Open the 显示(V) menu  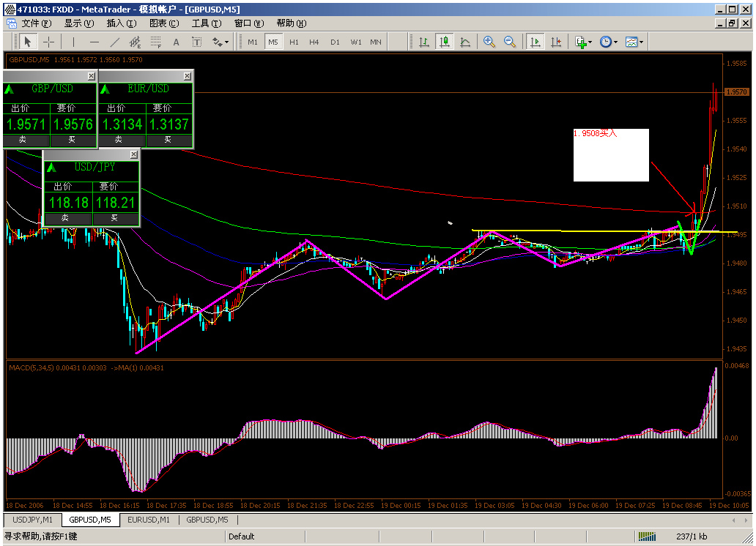tap(79, 23)
